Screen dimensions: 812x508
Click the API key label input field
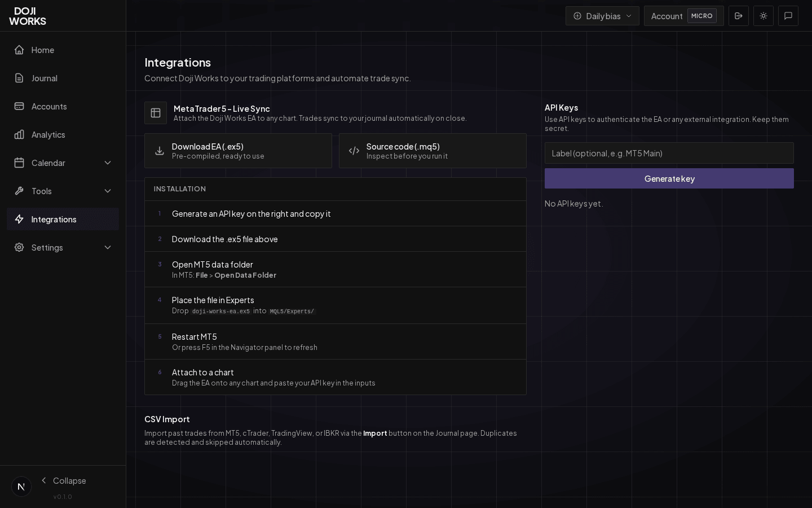[669, 153]
